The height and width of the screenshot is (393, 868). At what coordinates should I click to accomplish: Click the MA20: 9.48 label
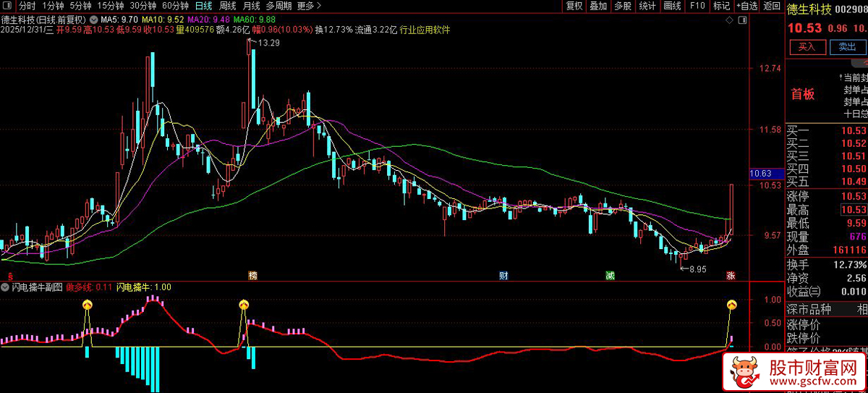click(208, 19)
